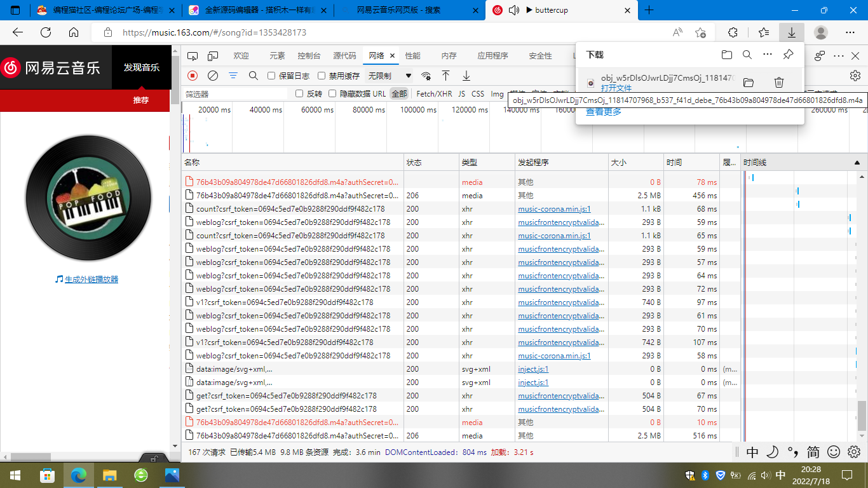Click the browser address bar URL

click(x=215, y=32)
